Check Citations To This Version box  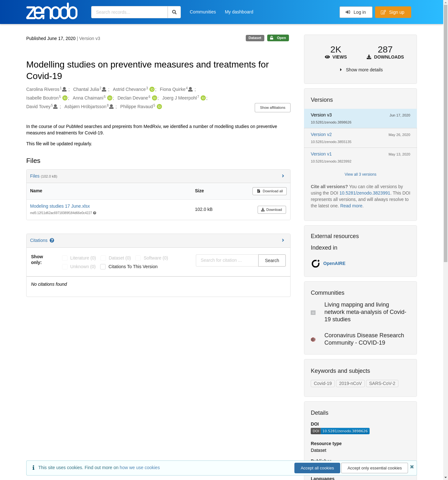click(x=103, y=267)
